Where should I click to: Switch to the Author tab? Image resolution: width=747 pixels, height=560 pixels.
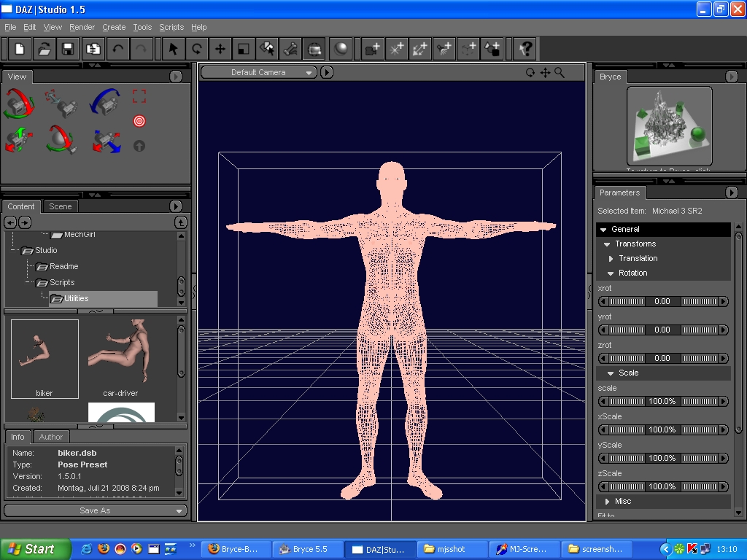tap(50, 437)
